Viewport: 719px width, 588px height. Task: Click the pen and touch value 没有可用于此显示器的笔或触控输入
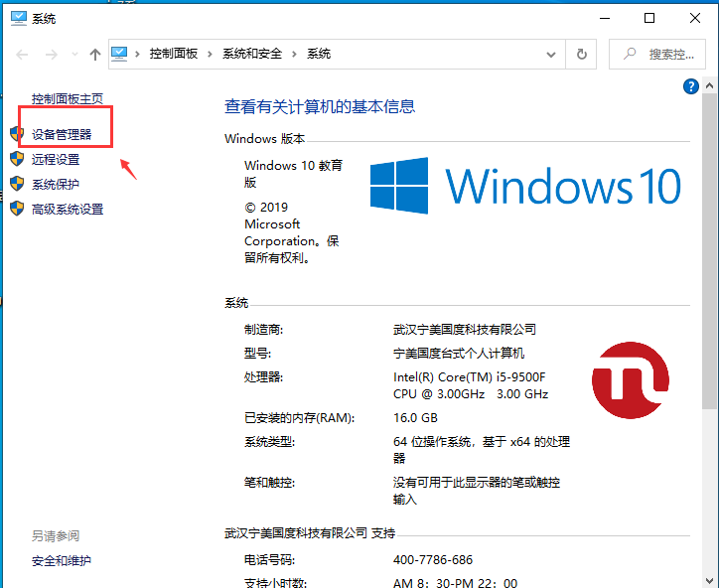click(477, 491)
